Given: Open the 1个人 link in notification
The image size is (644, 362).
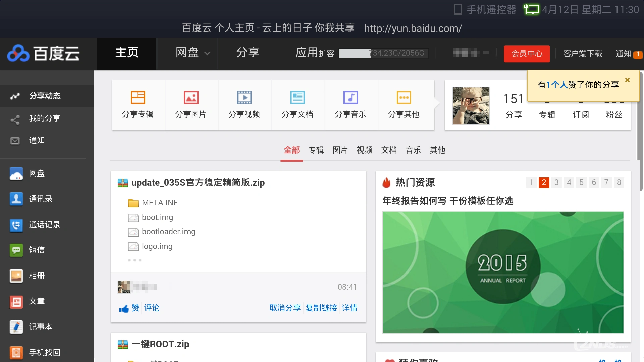Looking at the screenshot, I should 557,85.
